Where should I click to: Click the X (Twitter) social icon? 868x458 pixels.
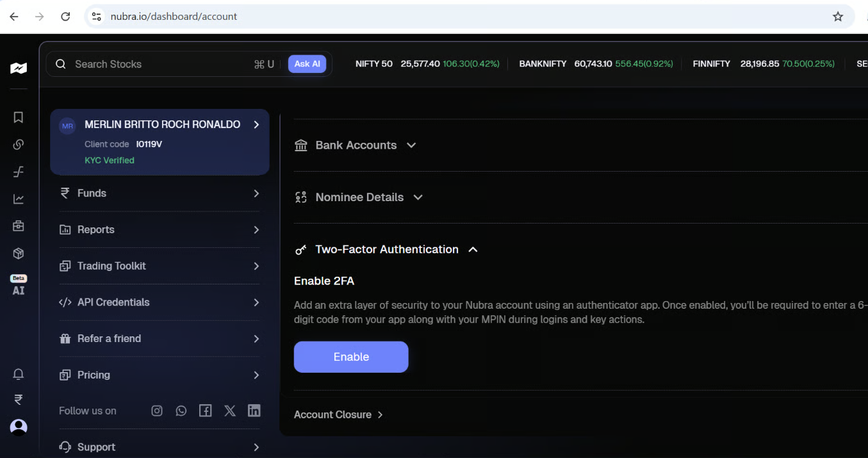point(230,411)
